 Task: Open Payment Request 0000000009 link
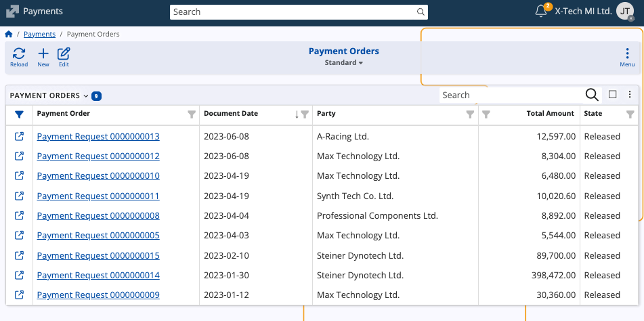(x=98, y=295)
